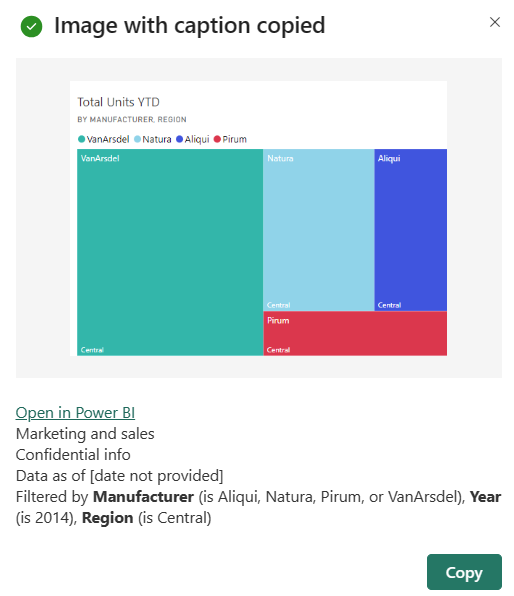Click the Confidential info caption line
Image resolution: width=514 pixels, height=596 pixels.
(x=73, y=455)
